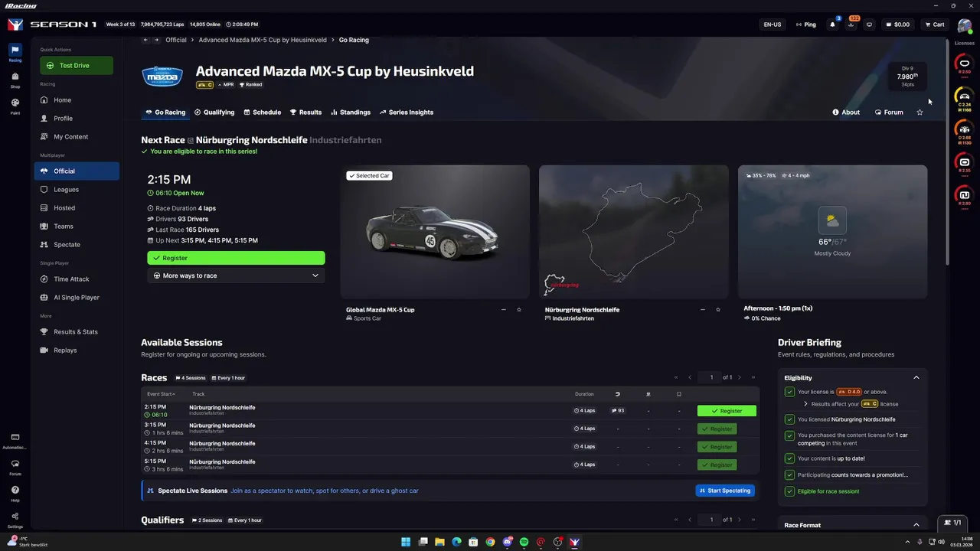Click the Dirt Road license gauge R 2.80
Screen dimensions: 980x551
click(964, 196)
